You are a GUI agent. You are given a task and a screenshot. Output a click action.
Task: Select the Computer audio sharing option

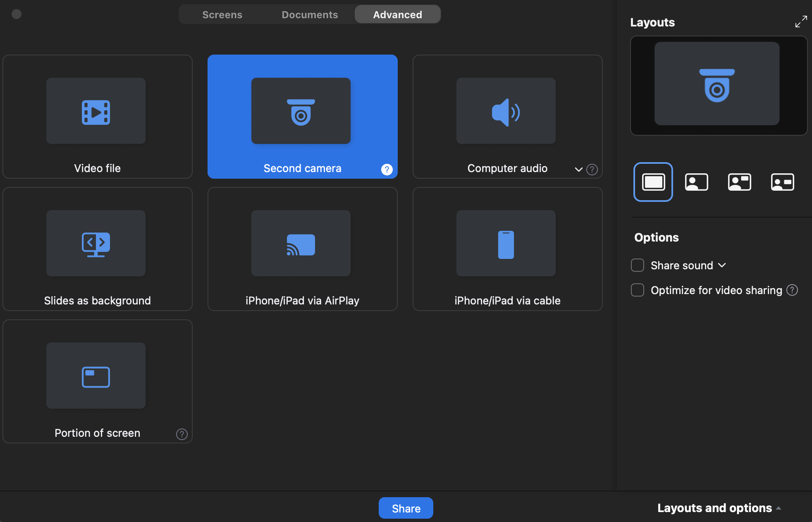(507, 117)
